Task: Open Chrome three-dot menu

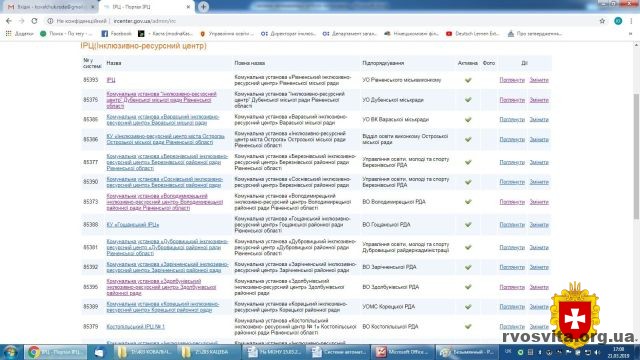Action: click(631, 21)
